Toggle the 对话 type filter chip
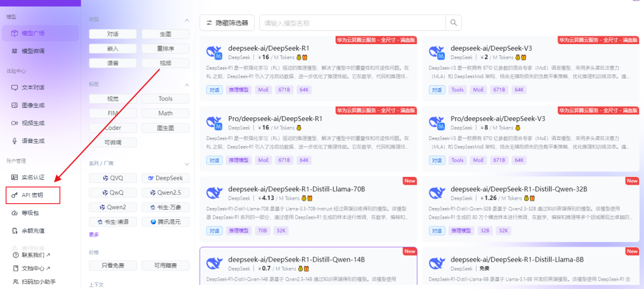Image resolution: width=644 pixels, height=289 pixels. 113,34
